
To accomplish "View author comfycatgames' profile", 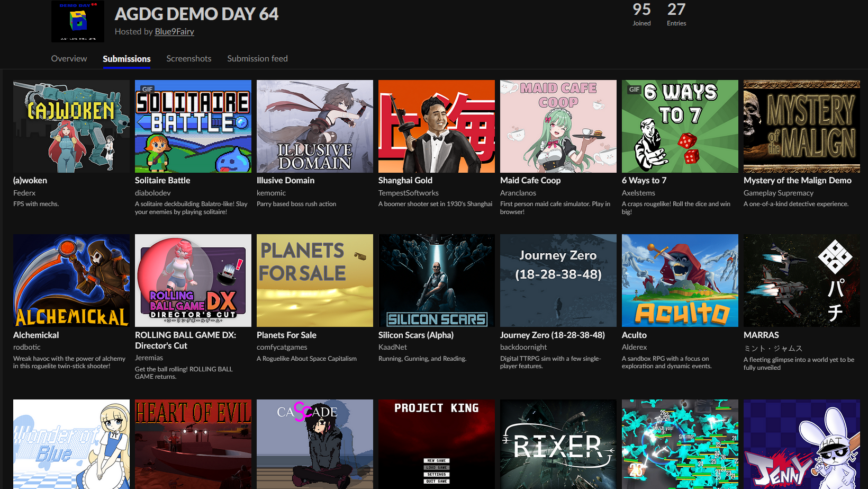I will 282,348.
